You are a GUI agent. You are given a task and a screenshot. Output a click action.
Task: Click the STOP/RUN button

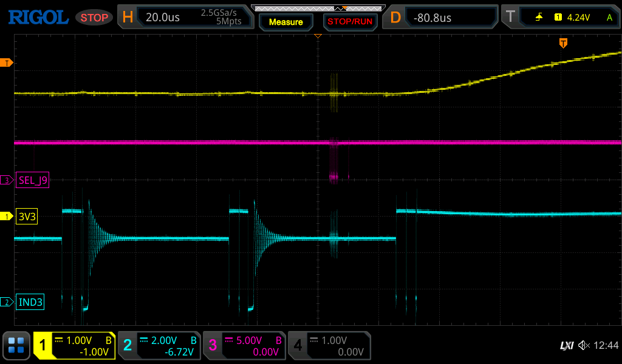(350, 22)
